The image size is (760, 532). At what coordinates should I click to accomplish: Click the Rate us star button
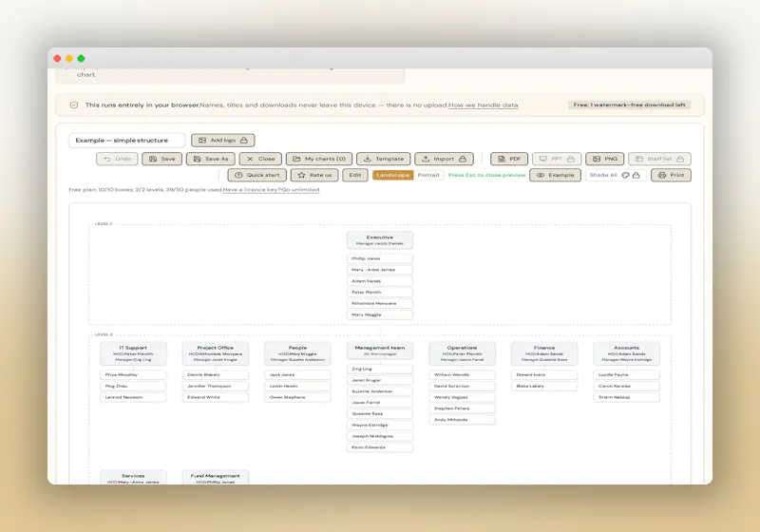coord(314,176)
